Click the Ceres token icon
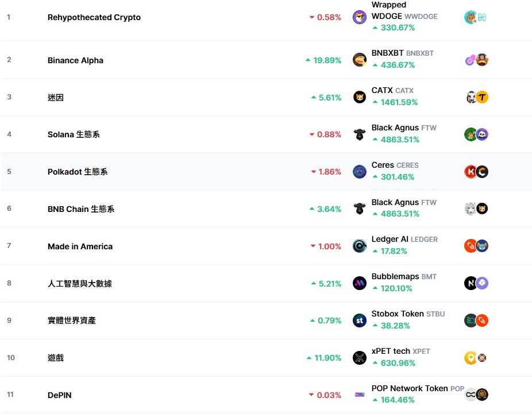The height and width of the screenshot is (417, 532). [x=359, y=172]
